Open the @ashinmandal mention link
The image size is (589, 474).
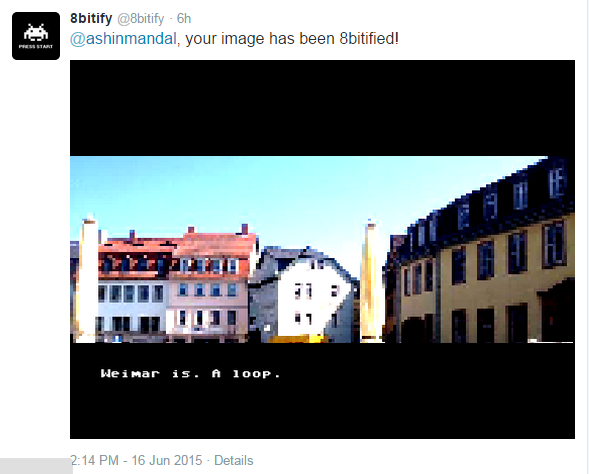click(123, 38)
